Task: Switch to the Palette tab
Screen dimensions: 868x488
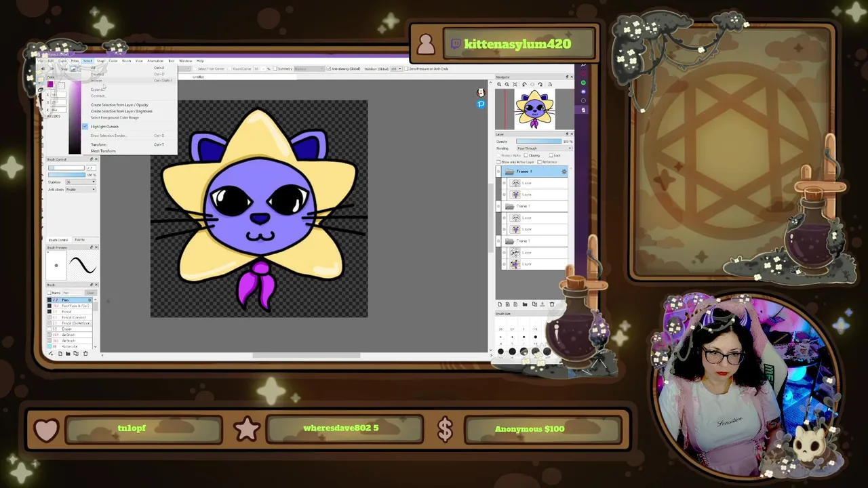Action: point(79,240)
